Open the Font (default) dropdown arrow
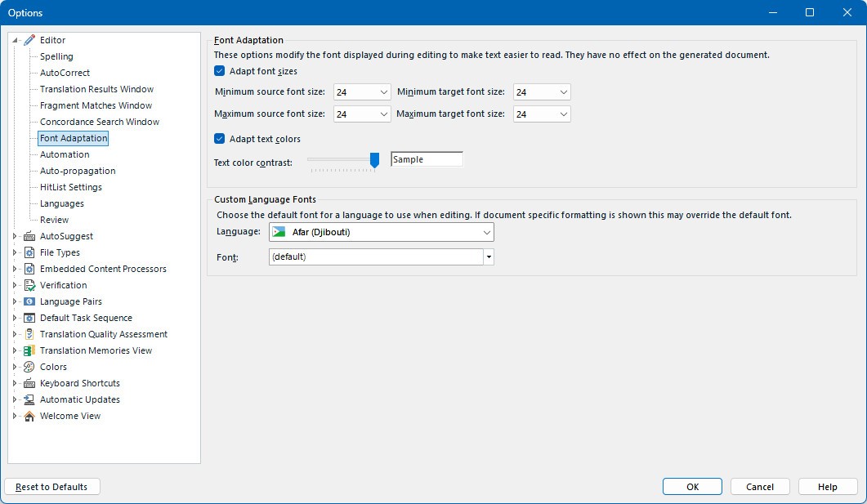 click(489, 257)
